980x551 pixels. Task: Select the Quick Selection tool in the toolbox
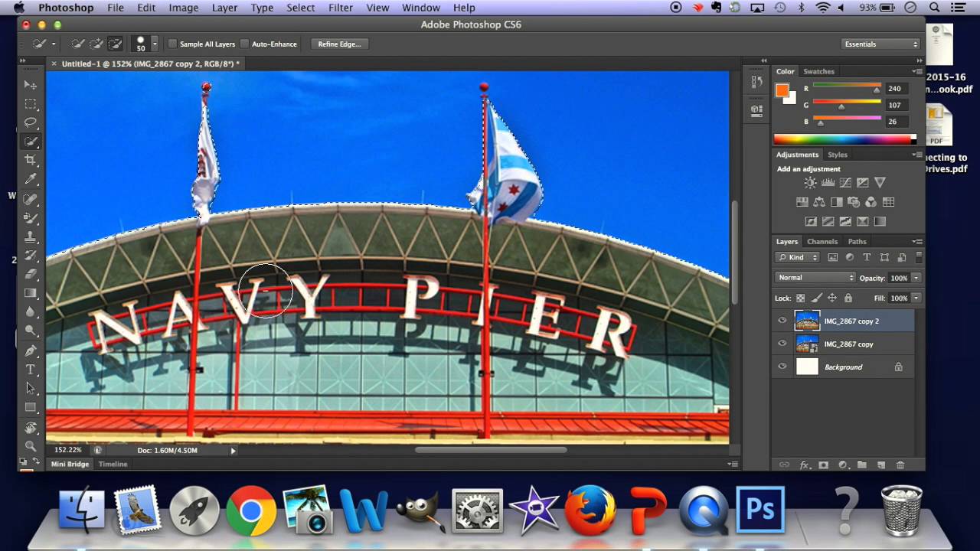pyautogui.click(x=31, y=142)
